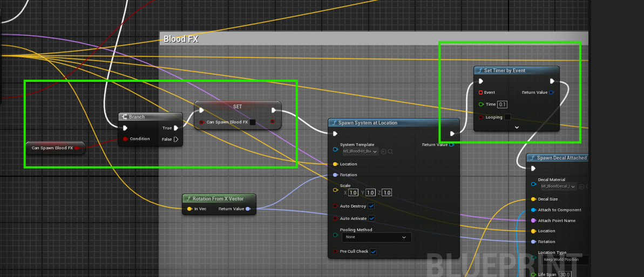Click the Attach Point Name pin
Screen dimensions: 644x277
(533, 220)
